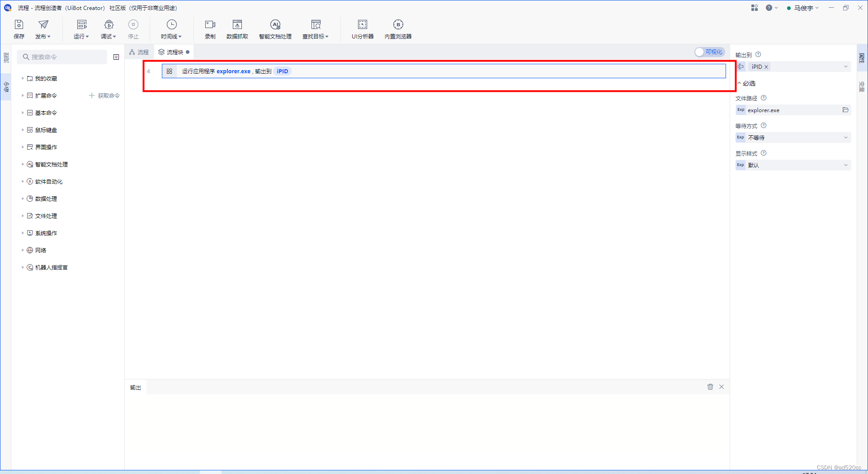The height and width of the screenshot is (474, 868).
Task: Toggle the 可视化 visualization switch
Action: pos(709,52)
